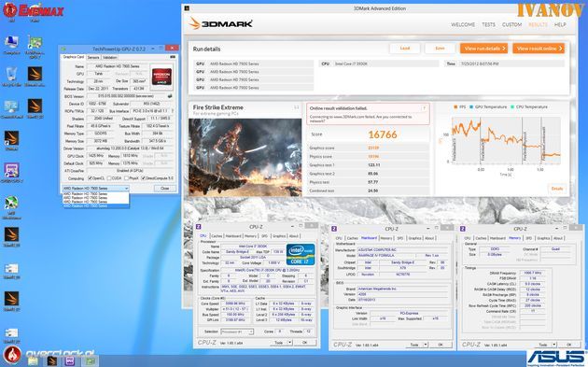The image size is (588, 367).
Task: Switch to Validation tab in GPU-Z
Action: 109,57
